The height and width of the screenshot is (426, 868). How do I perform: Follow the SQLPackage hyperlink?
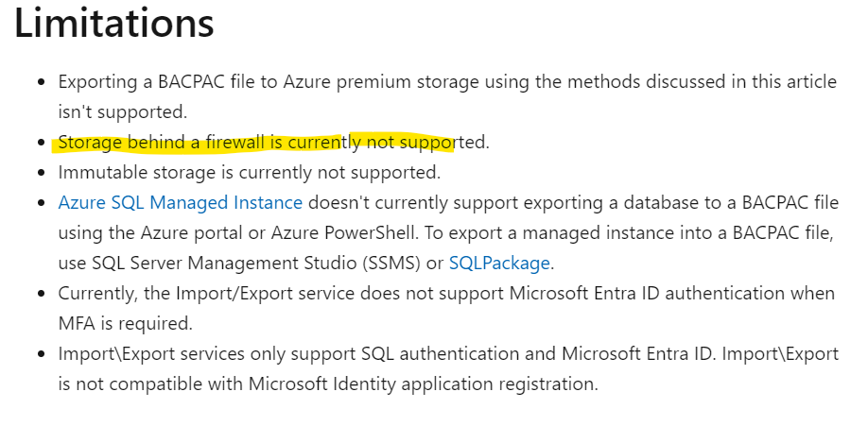[x=499, y=263]
